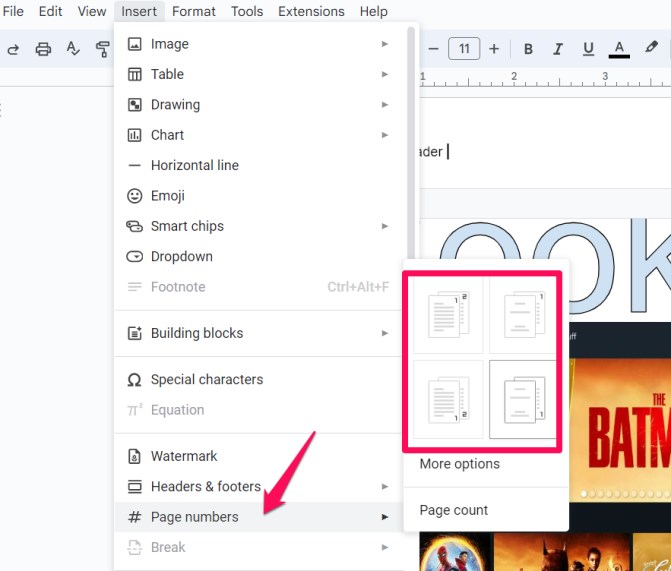Click the Watermark page icon
Viewport: 671px width, 571px height.
tap(134, 456)
